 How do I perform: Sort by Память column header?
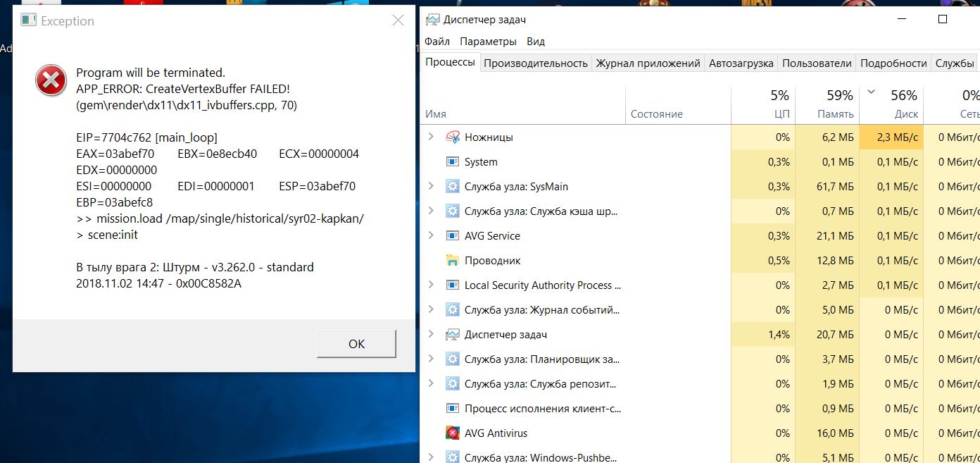coord(827,105)
